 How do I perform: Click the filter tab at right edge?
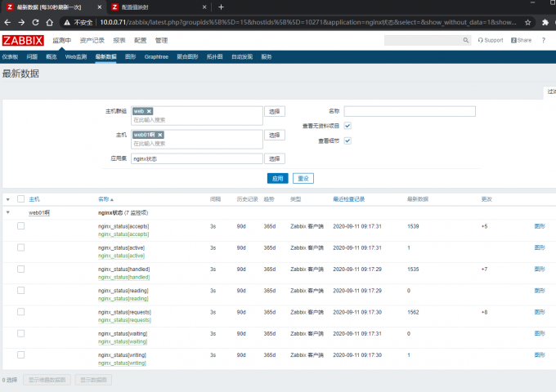(x=550, y=92)
